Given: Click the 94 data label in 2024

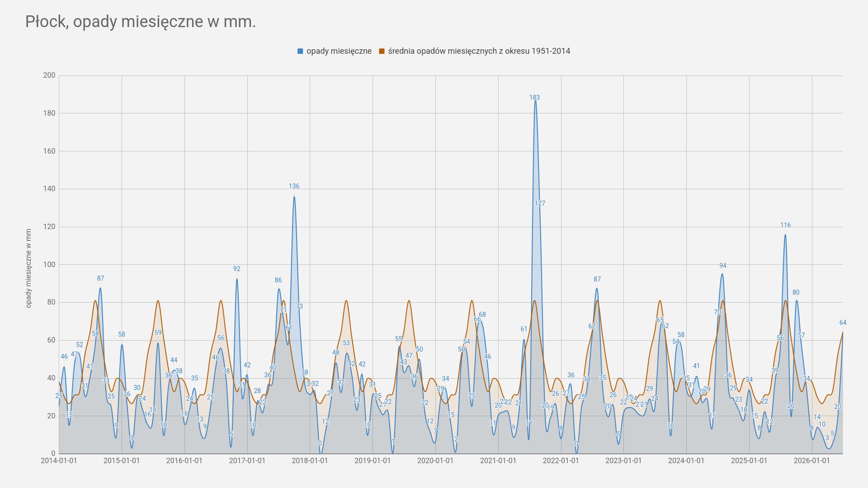Looking at the screenshot, I should click(722, 266).
